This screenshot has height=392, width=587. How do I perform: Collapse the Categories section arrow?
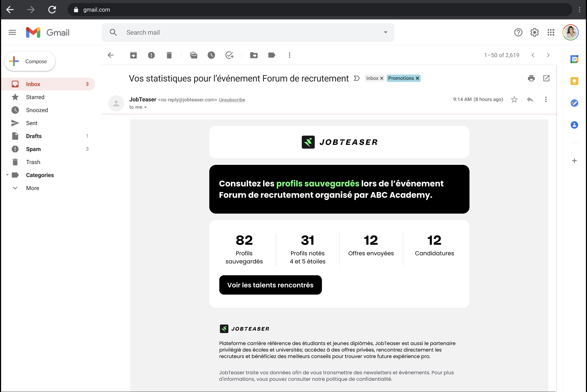(x=7, y=175)
